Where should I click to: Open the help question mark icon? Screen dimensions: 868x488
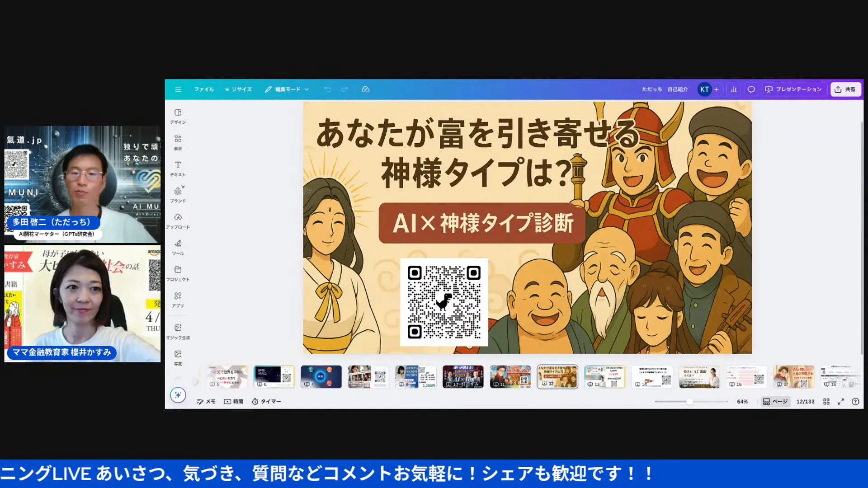point(855,401)
